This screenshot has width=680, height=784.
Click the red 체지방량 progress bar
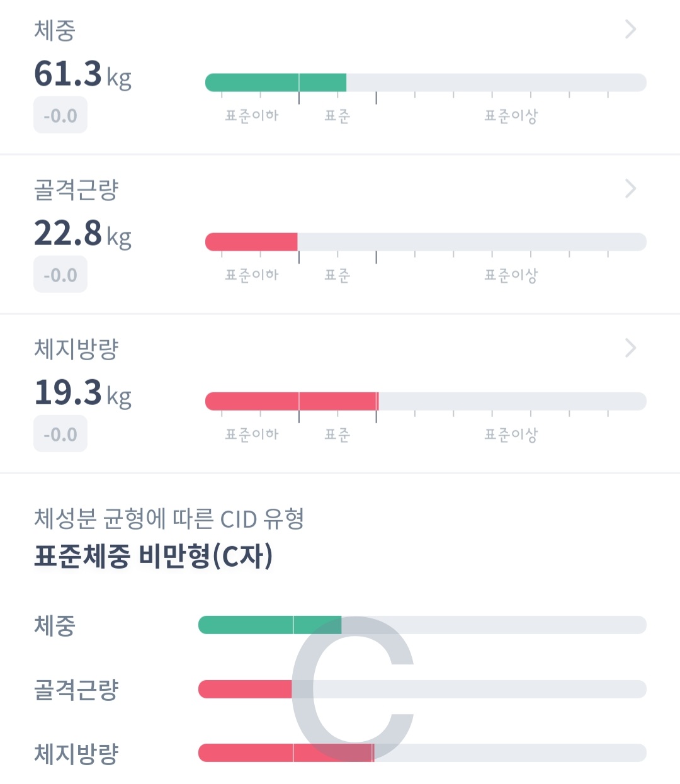[426, 401]
